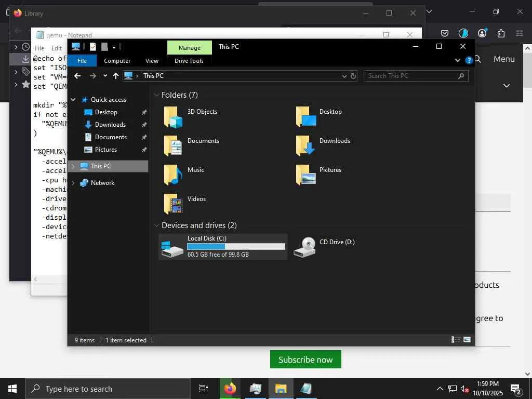Select the 3D Objects folder icon
532x399 pixels.
tap(172, 117)
